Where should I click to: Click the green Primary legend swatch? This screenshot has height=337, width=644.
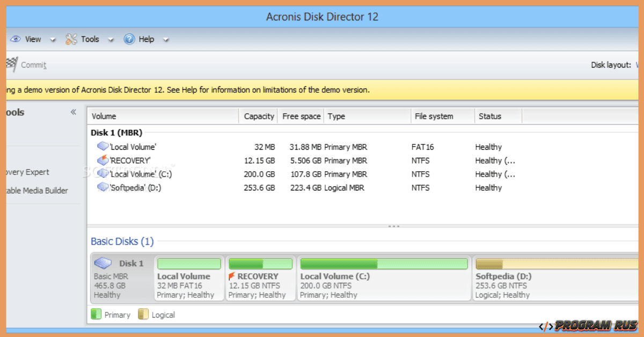[x=97, y=314]
